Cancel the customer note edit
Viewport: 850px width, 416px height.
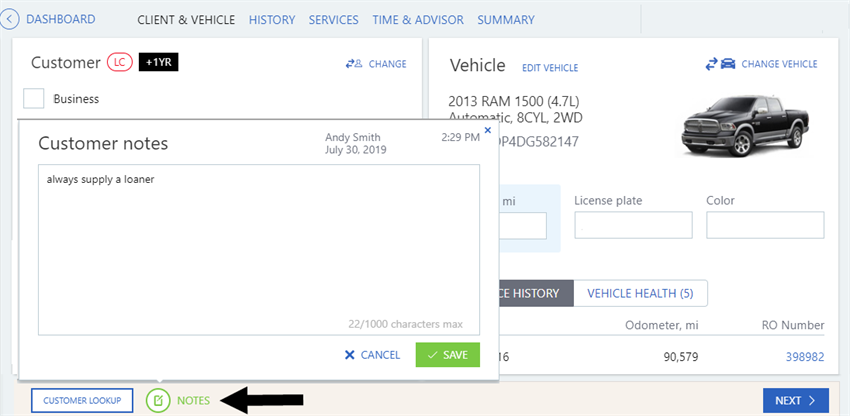point(372,355)
